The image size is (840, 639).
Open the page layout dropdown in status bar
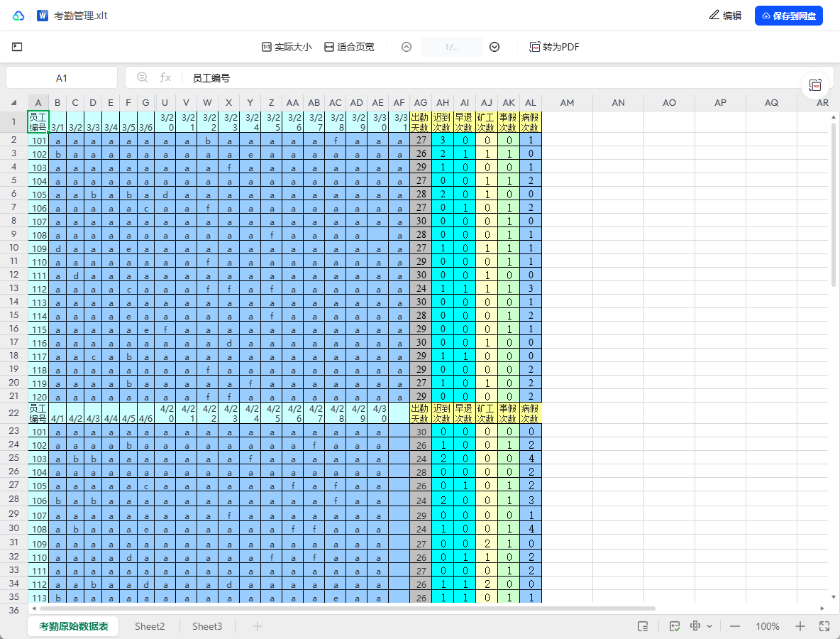[699, 626]
